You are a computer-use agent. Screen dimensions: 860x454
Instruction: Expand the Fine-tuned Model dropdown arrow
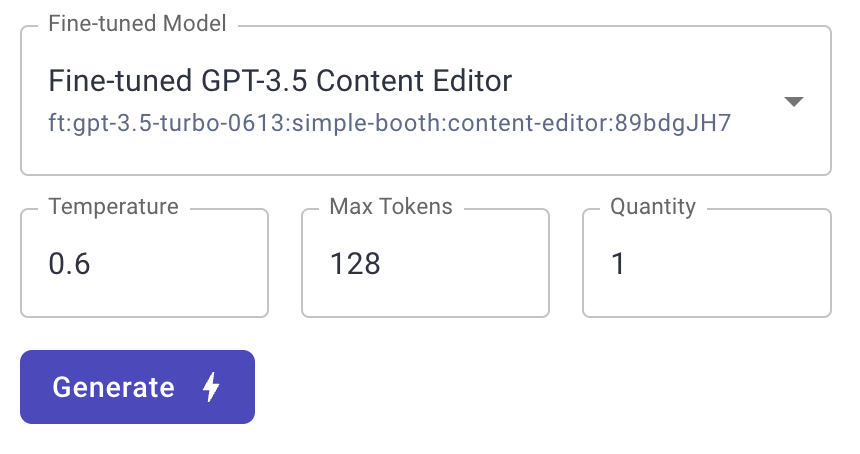[x=793, y=101]
